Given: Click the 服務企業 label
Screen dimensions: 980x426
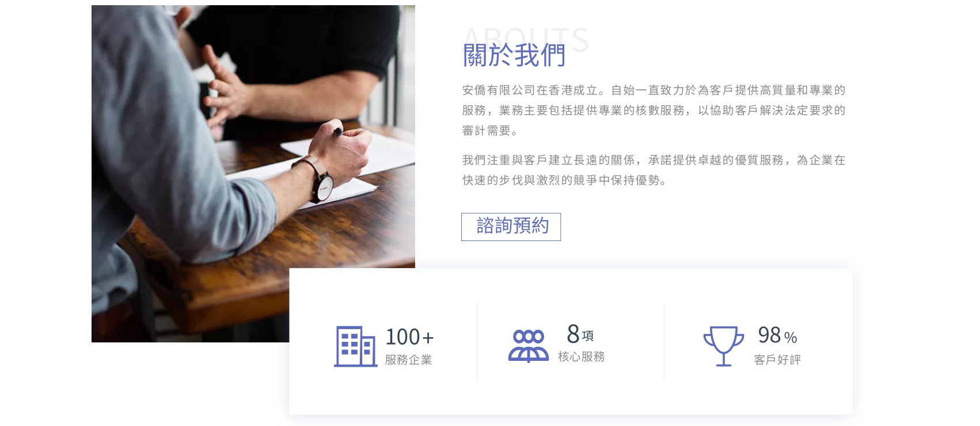Looking at the screenshot, I should click(408, 360).
